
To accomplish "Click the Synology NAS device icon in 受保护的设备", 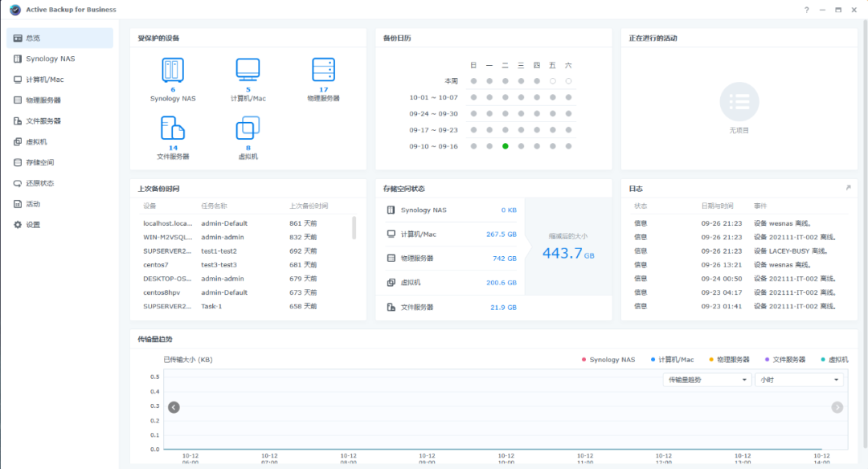I will (173, 70).
